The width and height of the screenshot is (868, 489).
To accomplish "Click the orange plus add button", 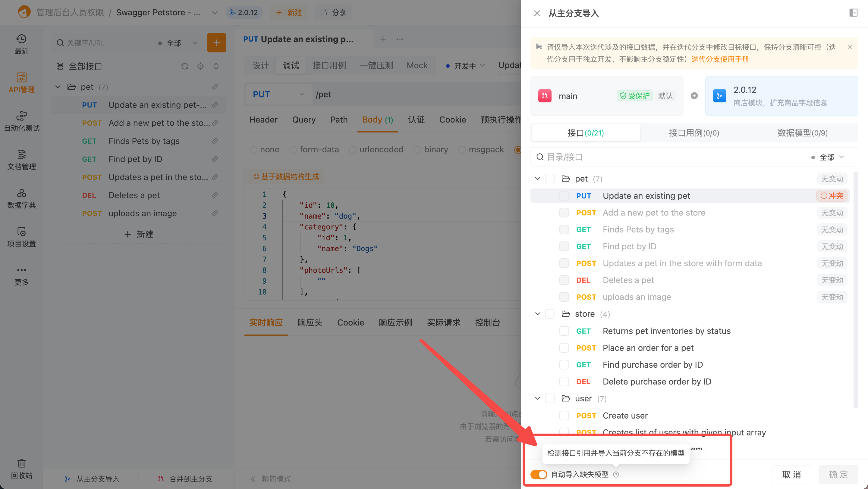I will click(216, 43).
